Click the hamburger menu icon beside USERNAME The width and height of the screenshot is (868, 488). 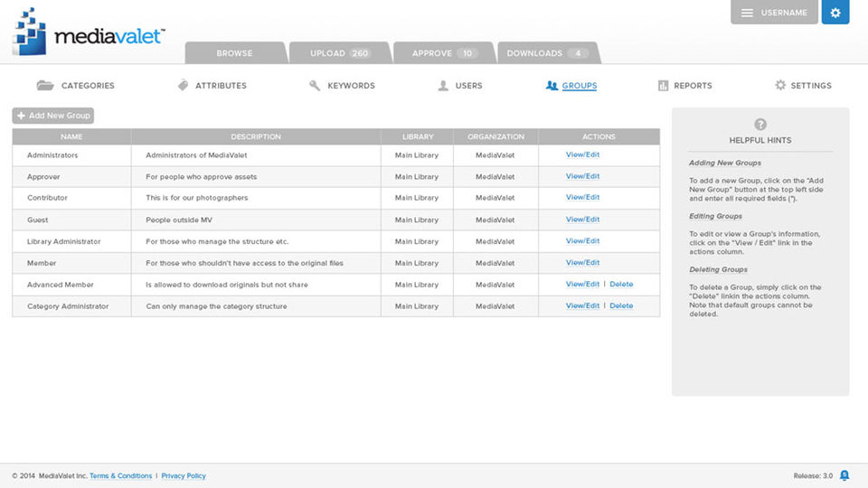pyautogui.click(x=747, y=13)
